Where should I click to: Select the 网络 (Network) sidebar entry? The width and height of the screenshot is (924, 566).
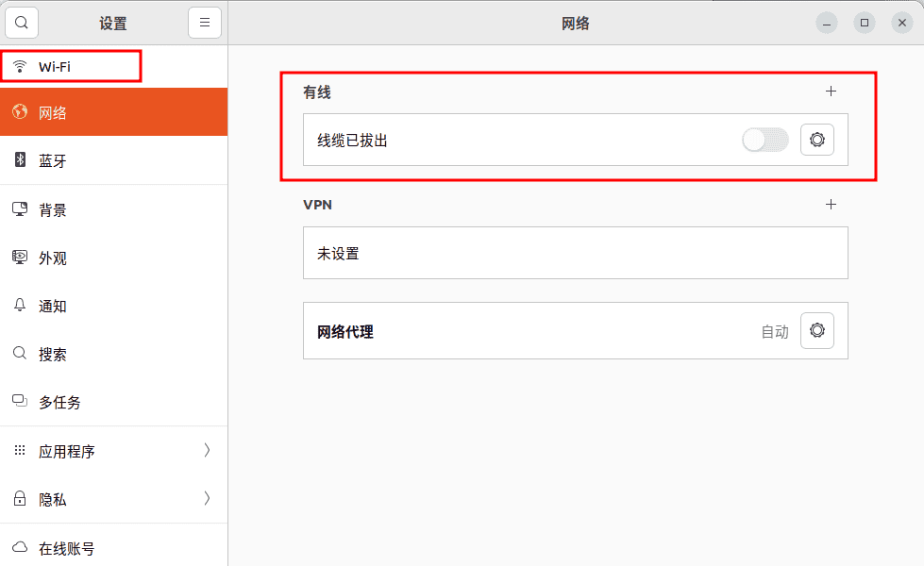coord(57,111)
